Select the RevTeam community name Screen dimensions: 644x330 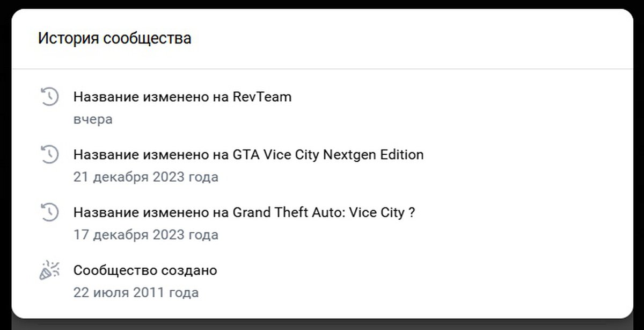tap(262, 97)
